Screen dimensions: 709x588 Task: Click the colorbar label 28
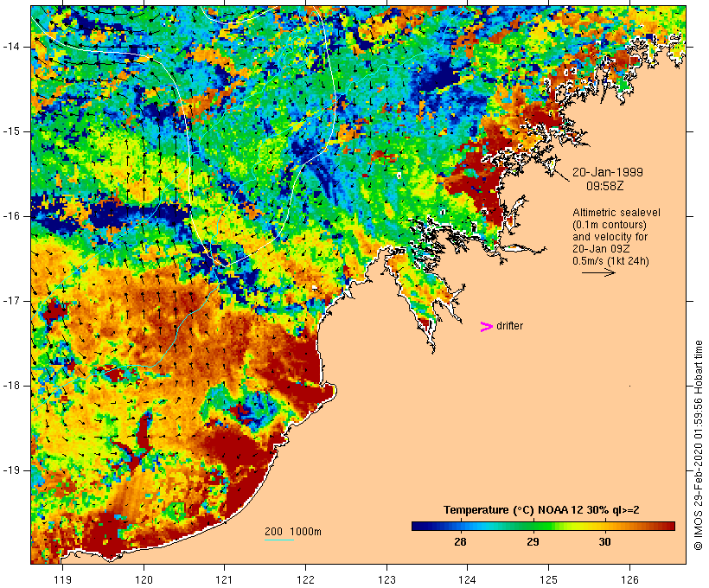click(460, 541)
